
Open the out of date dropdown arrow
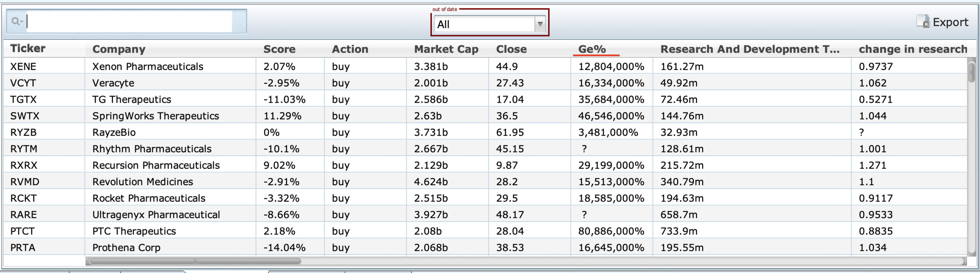540,24
